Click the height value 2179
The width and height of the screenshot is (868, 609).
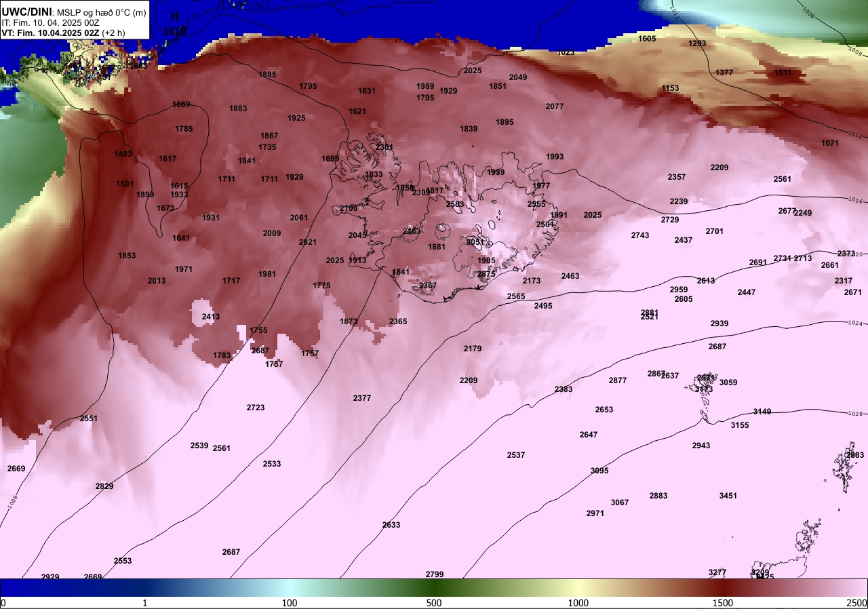[473, 349]
